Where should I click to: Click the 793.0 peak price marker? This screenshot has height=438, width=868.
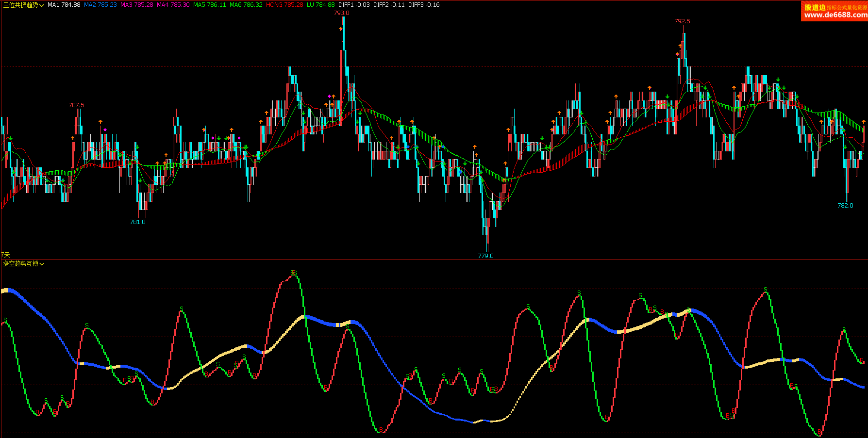(x=341, y=13)
